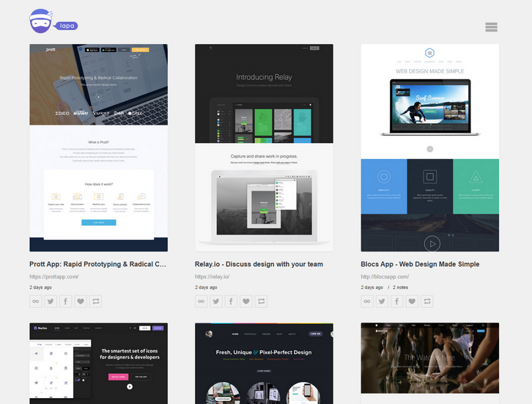532x404 pixels.
Task: Share Prott App on Facebook
Action: pyautogui.click(x=66, y=301)
